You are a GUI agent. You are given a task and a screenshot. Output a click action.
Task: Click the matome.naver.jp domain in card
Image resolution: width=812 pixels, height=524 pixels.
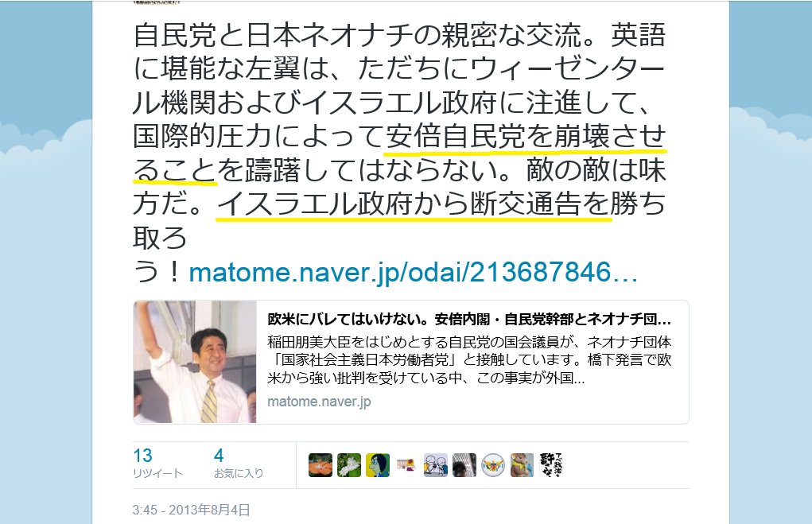(x=319, y=402)
